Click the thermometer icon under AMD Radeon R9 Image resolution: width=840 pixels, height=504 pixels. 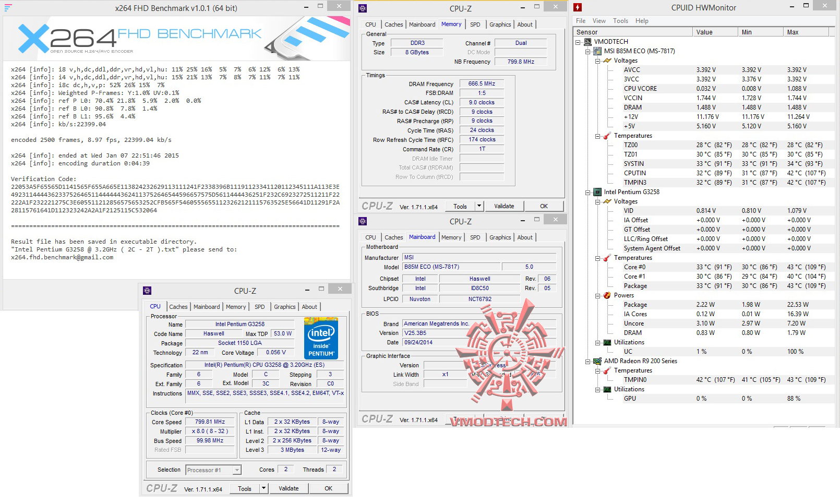coord(607,370)
